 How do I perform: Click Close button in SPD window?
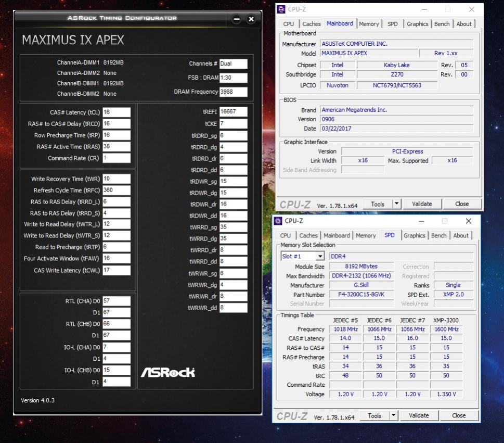pos(459,415)
